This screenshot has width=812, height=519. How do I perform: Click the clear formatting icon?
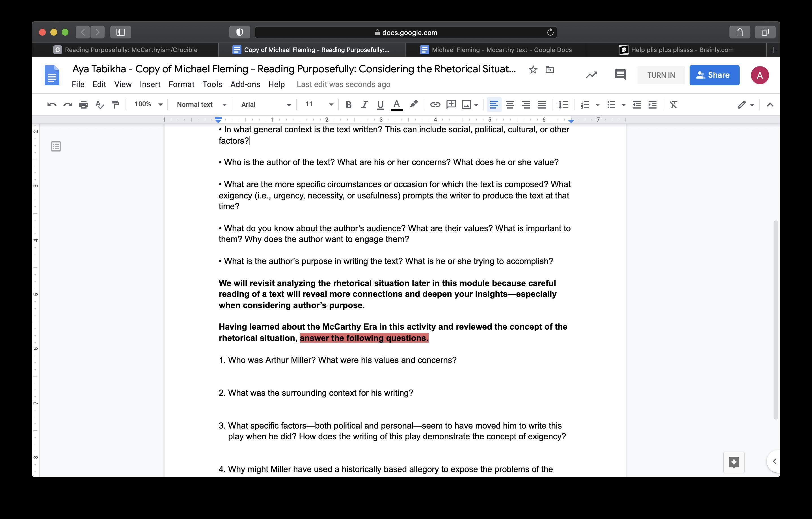(673, 105)
